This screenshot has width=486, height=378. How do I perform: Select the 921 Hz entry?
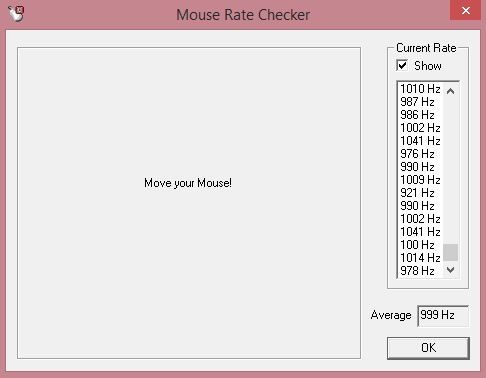420,193
